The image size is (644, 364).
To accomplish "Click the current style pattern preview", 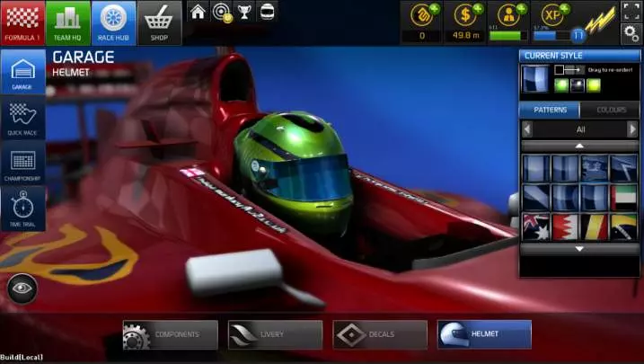I will click(534, 78).
